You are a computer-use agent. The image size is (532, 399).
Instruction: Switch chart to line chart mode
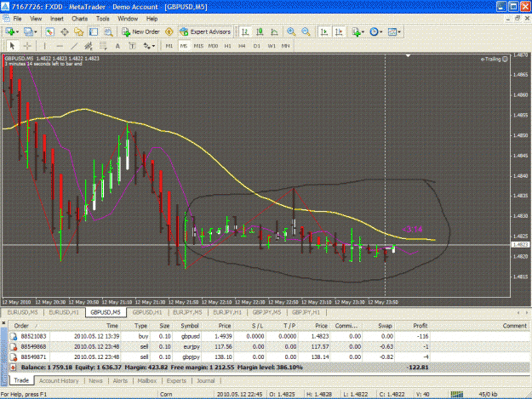pyautogui.click(x=274, y=31)
